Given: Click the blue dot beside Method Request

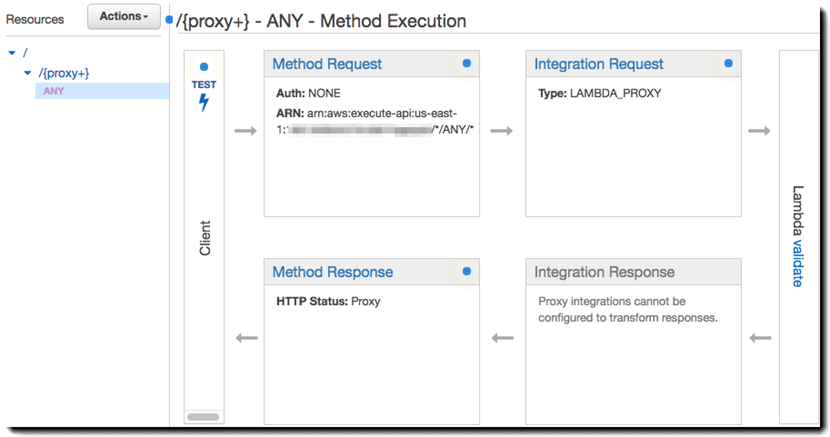Looking at the screenshot, I should coord(466,63).
